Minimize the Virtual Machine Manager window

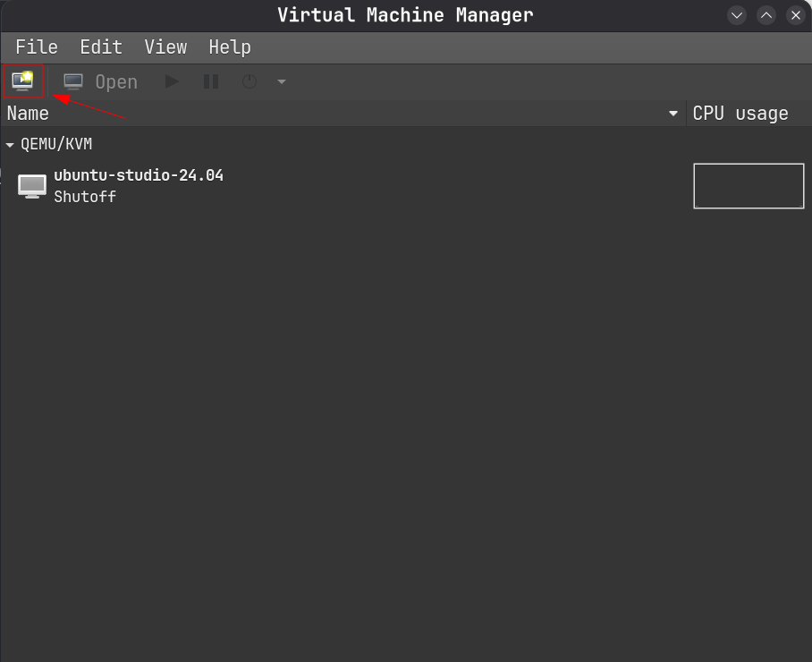[737, 15]
